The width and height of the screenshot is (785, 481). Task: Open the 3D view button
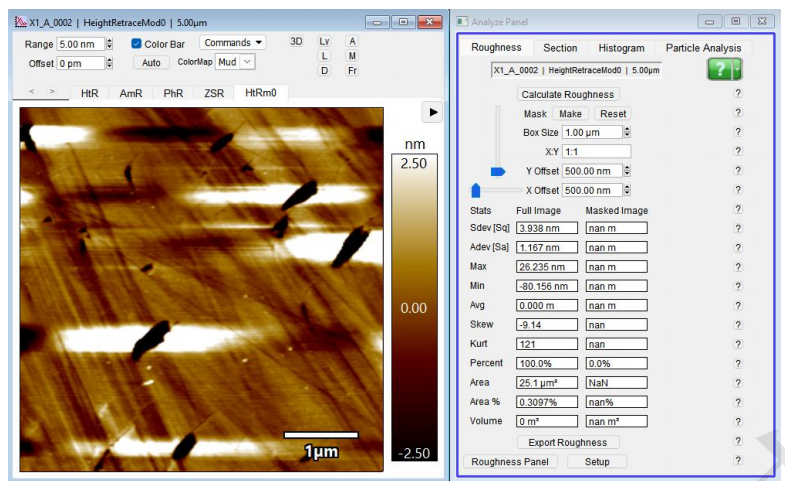[296, 42]
